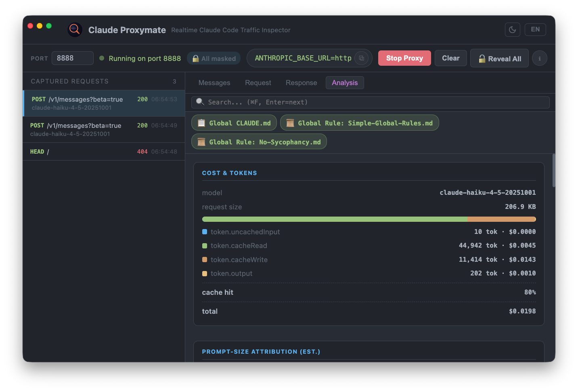Viewport: 578px width, 392px height.
Task: Click the clipboard icon on Global CLAUDE.md
Action: point(201,123)
